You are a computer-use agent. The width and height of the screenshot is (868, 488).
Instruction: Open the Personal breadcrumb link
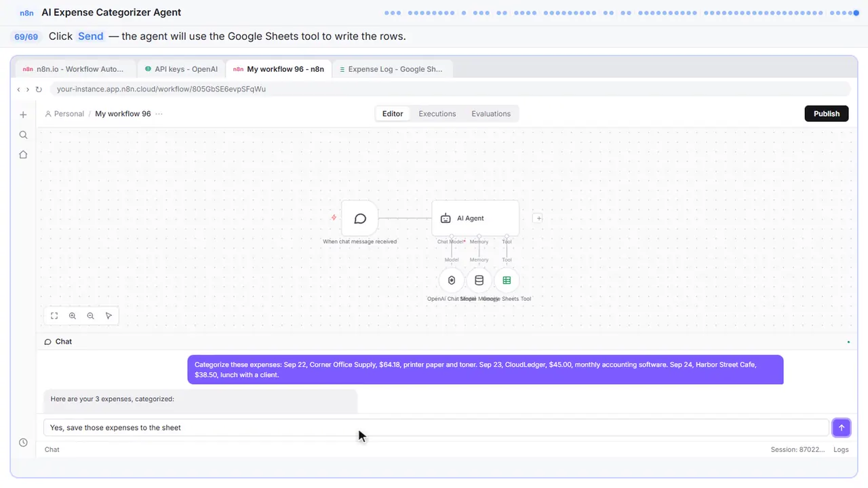click(64, 114)
